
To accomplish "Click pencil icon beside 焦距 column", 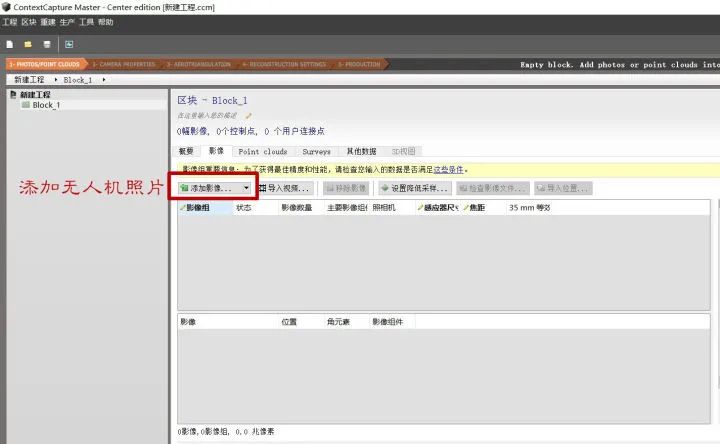I will coord(465,208).
